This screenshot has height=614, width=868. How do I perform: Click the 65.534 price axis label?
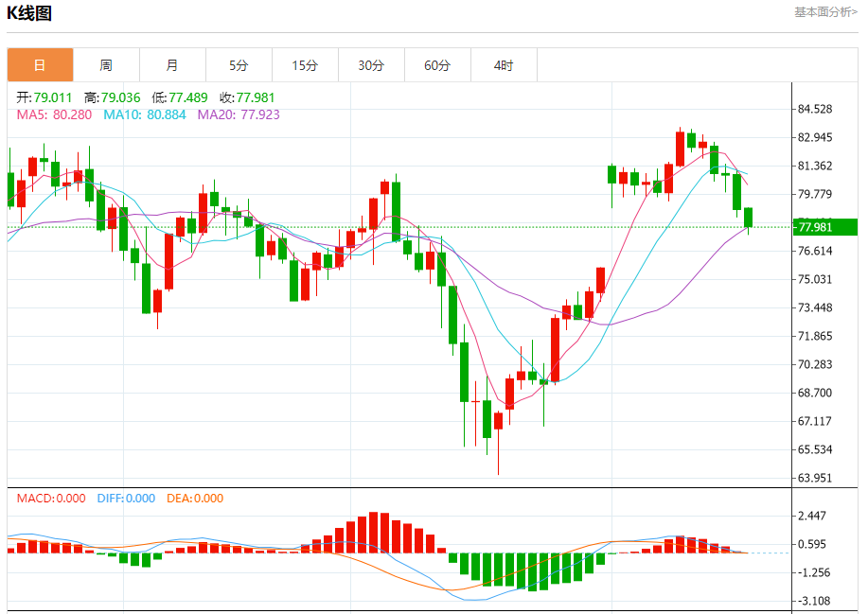point(815,449)
